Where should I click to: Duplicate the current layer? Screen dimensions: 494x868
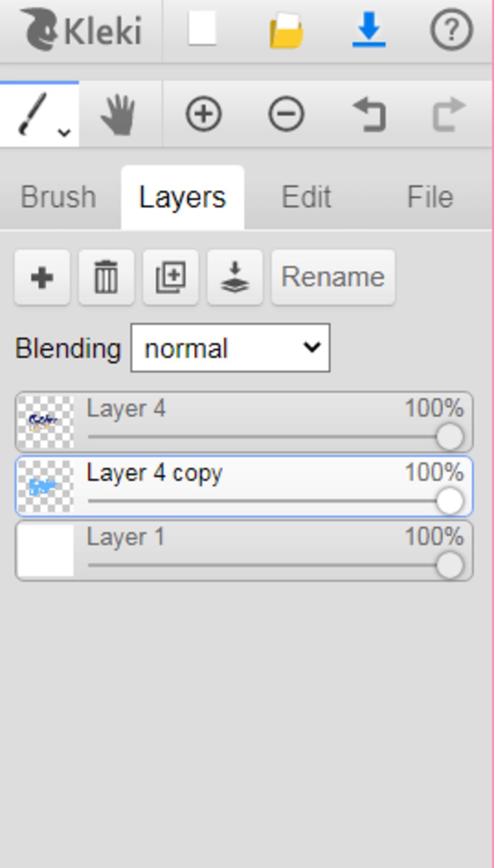(170, 277)
